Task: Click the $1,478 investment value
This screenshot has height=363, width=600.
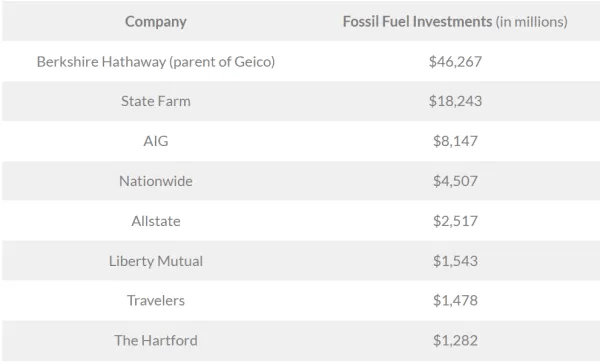Action: click(455, 301)
